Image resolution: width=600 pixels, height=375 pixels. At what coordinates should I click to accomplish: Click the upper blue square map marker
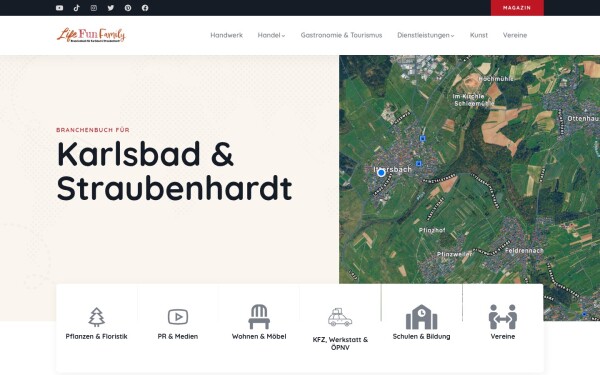tap(422, 139)
